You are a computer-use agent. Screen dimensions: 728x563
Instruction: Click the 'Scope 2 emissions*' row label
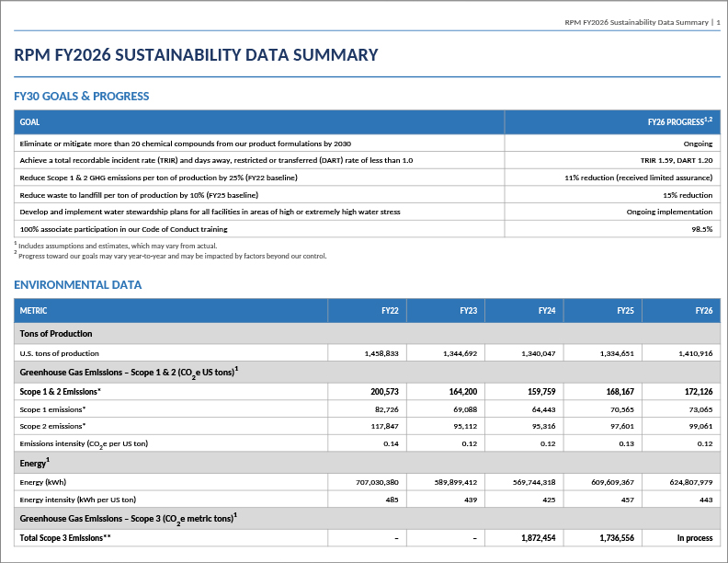[52, 426]
